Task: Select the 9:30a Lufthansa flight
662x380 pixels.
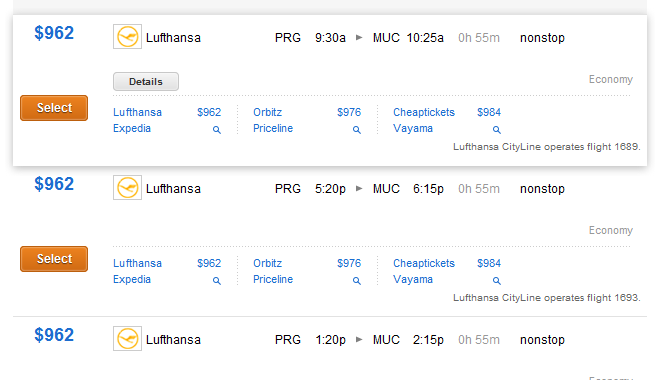Action: [x=54, y=108]
